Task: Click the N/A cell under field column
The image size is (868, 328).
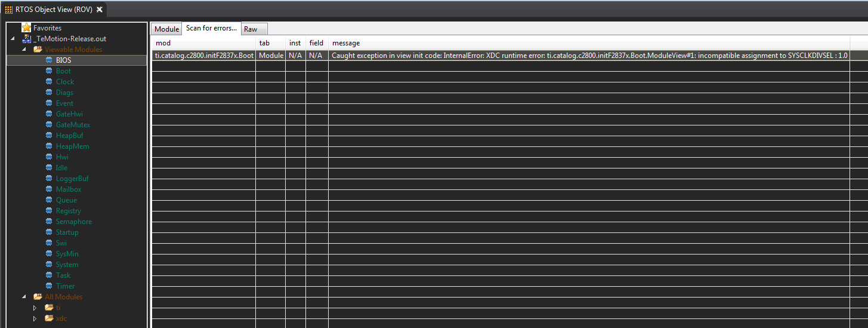Action: click(x=316, y=56)
